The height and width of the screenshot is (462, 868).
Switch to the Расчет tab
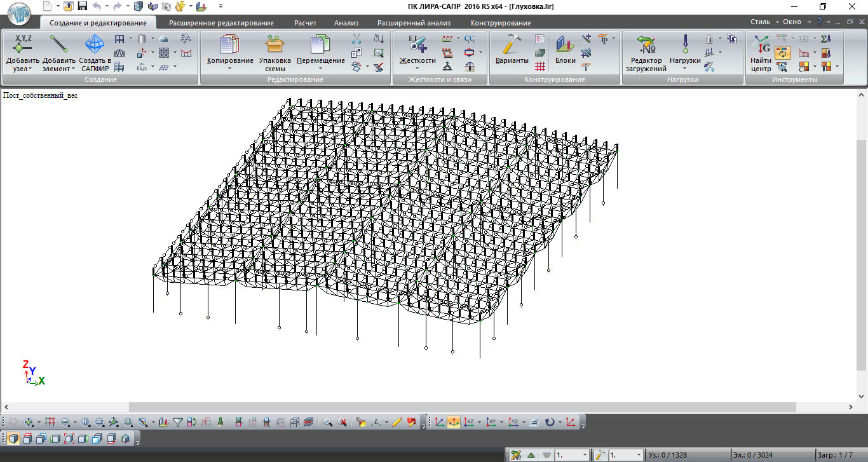tap(305, 23)
